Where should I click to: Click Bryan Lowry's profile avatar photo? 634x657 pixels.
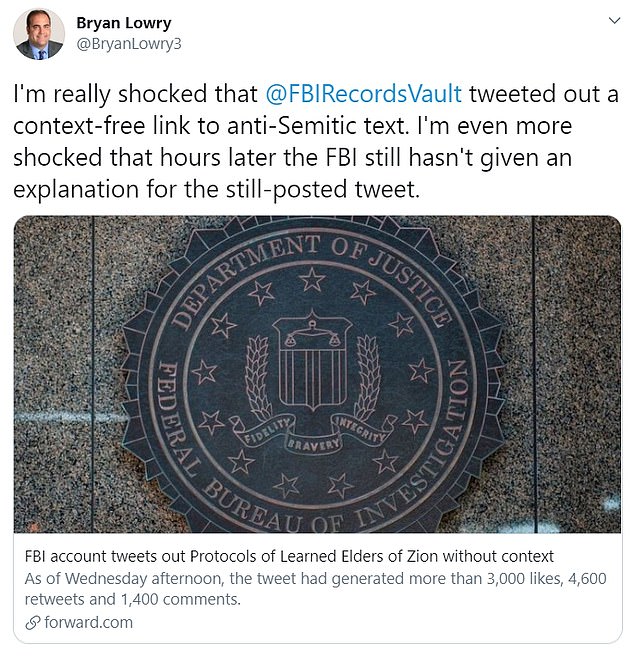tap(39, 34)
